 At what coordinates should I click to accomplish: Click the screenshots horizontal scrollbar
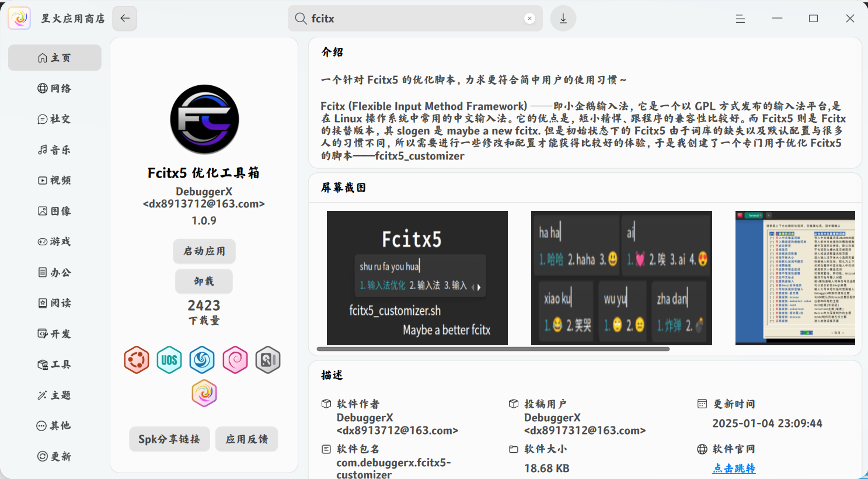tap(493, 349)
